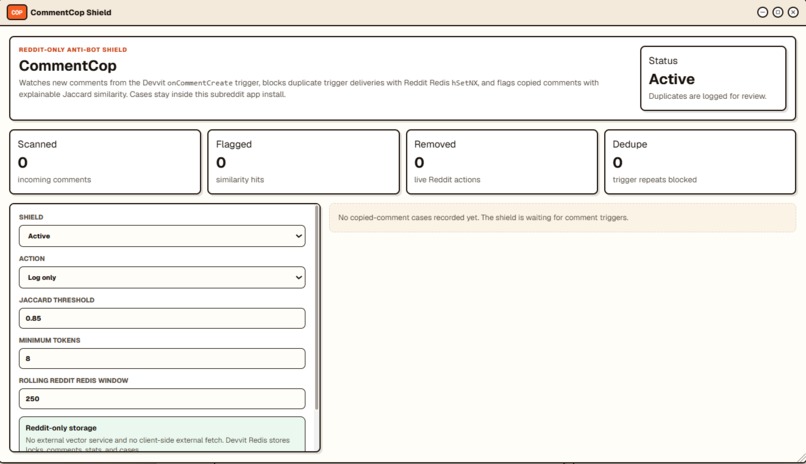Click the 'incoming comments' caption
Screen dimensions: 806x464
(54, 179)
